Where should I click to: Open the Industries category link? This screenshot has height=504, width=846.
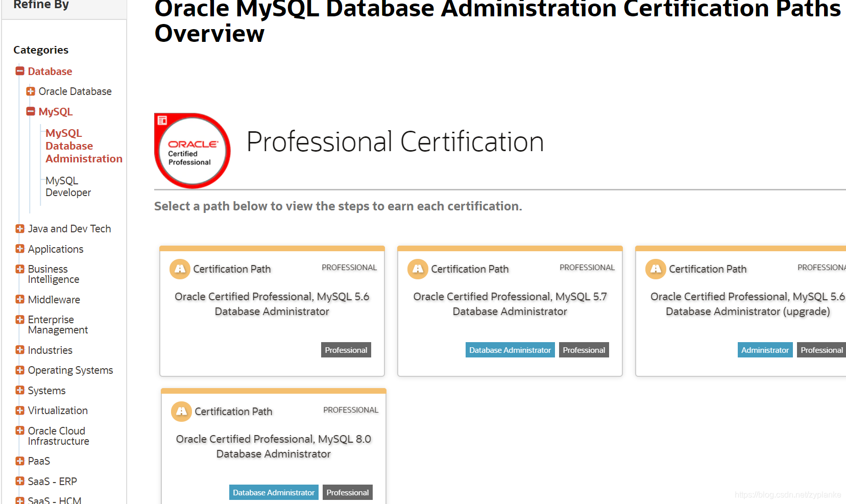(50, 350)
